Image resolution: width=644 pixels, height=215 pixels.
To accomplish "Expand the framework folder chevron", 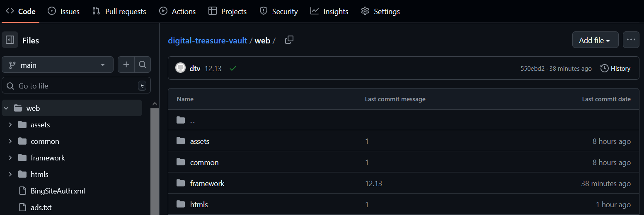I will coord(10,158).
